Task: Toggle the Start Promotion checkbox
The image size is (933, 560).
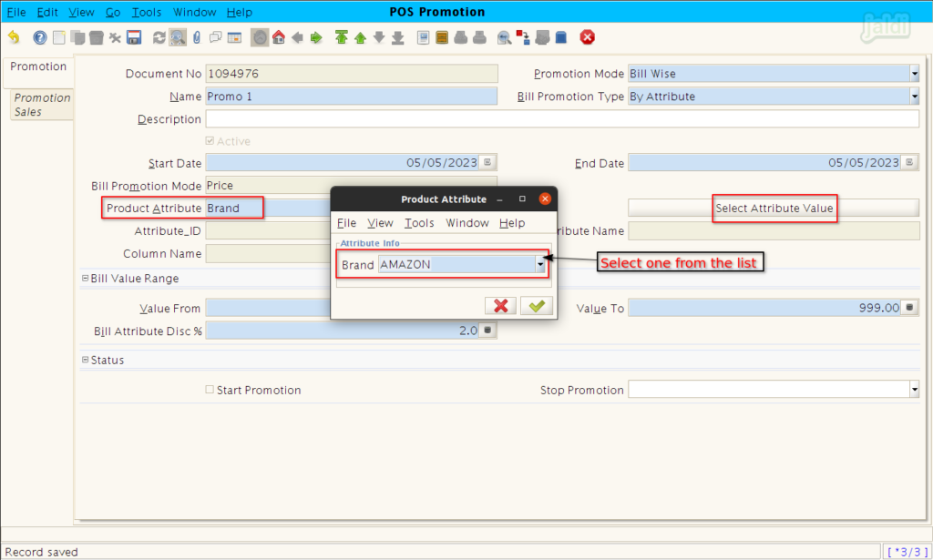Action: [210, 390]
